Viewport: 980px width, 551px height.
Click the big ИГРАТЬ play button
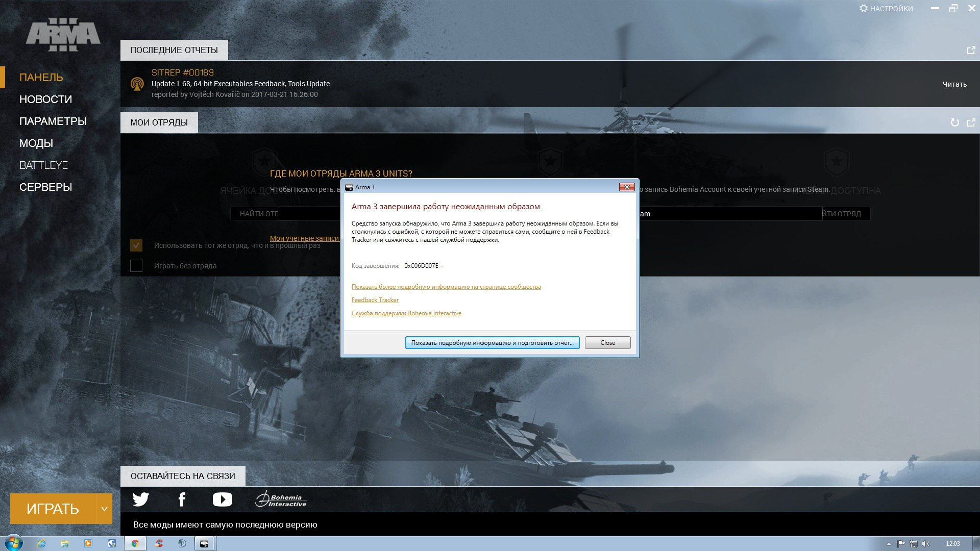[53, 509]
